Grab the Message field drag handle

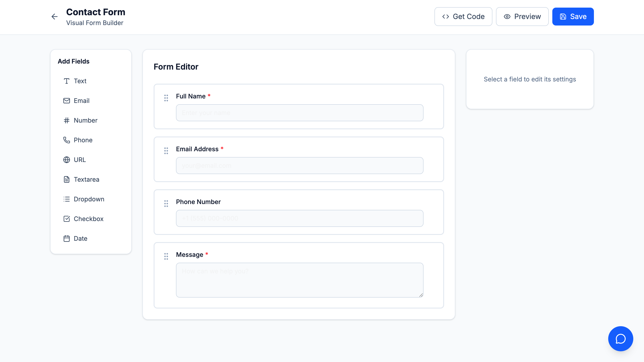(166, 256)
